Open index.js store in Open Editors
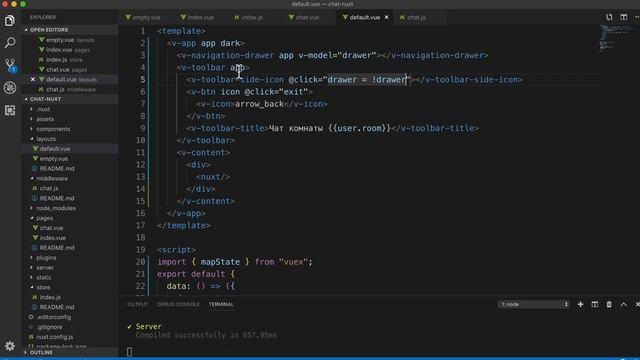The width and height of the screenshot is (640, 360). (x=70, y=60)
